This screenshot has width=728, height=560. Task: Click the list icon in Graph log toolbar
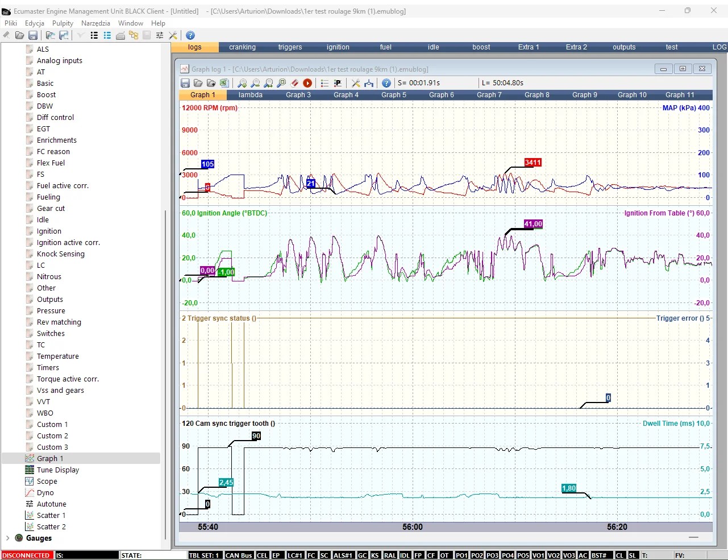325,83
